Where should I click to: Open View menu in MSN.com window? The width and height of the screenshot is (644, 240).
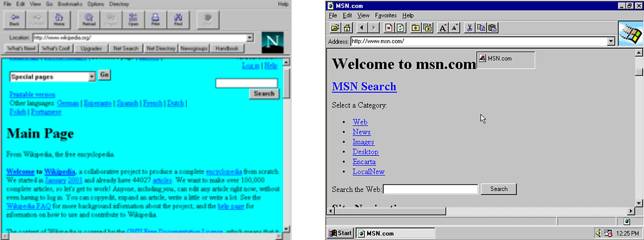click(x=363, y=15)
